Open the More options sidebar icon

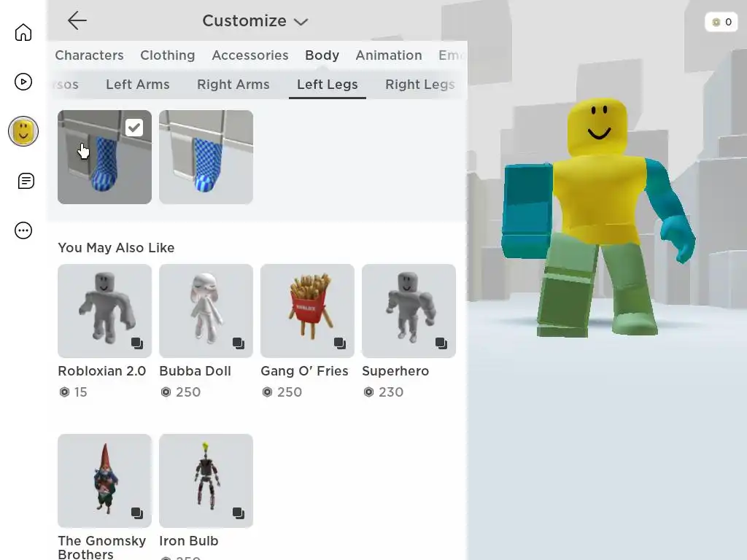click(x=23, y=230)
